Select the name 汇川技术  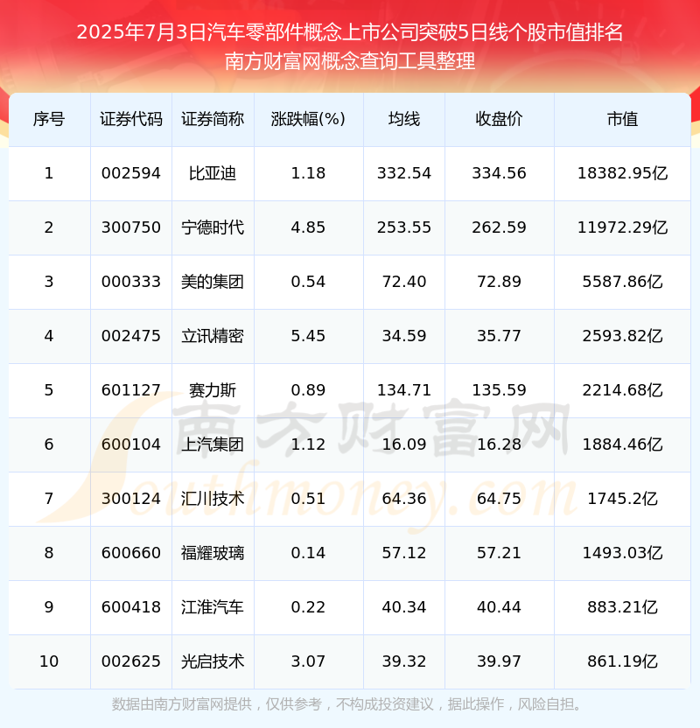tap(213, 499)
